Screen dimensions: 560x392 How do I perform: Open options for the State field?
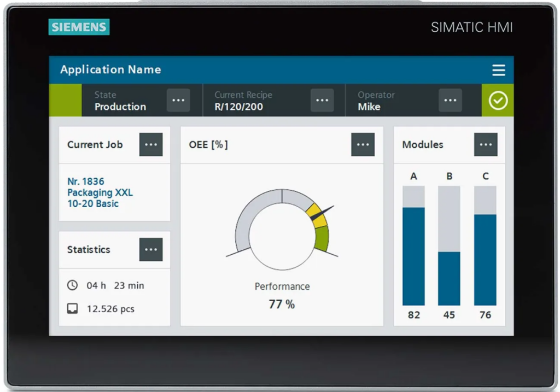178,100
